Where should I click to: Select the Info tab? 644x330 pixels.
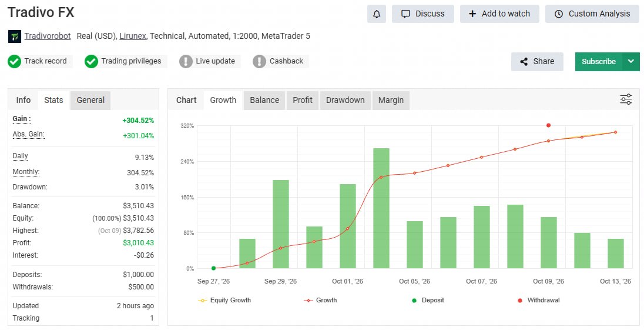(x=24, y=100)
